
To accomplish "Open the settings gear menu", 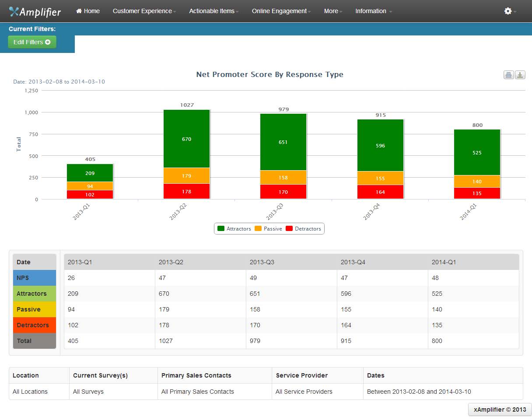I will (x=510, y=11).
